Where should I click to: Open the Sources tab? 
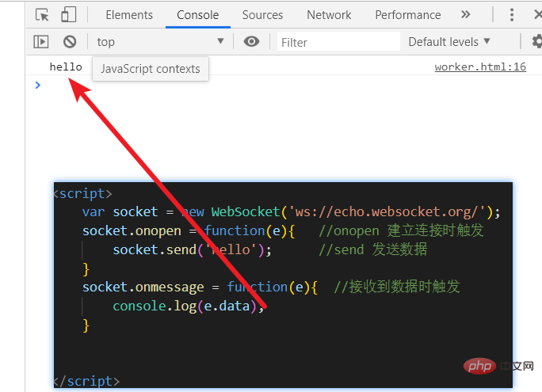tap(262, 15)
